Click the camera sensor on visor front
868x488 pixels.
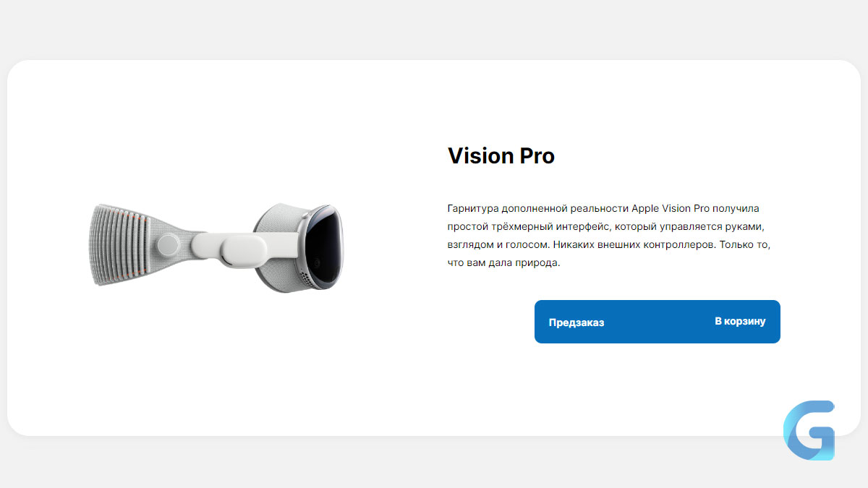[x=317, y=262]
